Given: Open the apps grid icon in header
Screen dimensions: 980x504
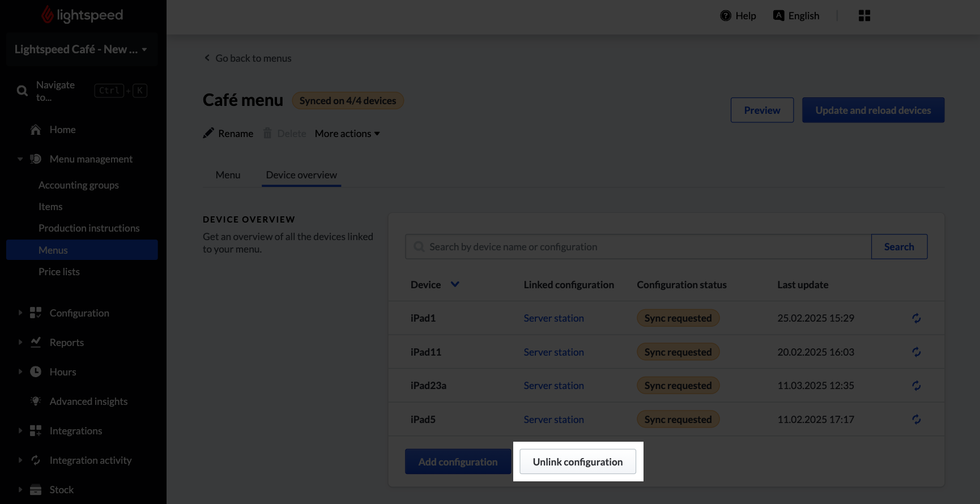Looking at the screenshot, I should tap(864, 16).
